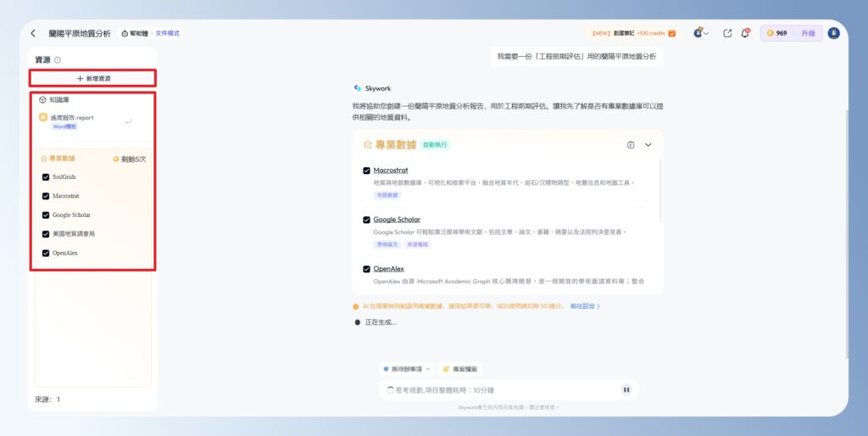
Task: Collapse the 專業數據 card with chevron
Action: point(648,144)
